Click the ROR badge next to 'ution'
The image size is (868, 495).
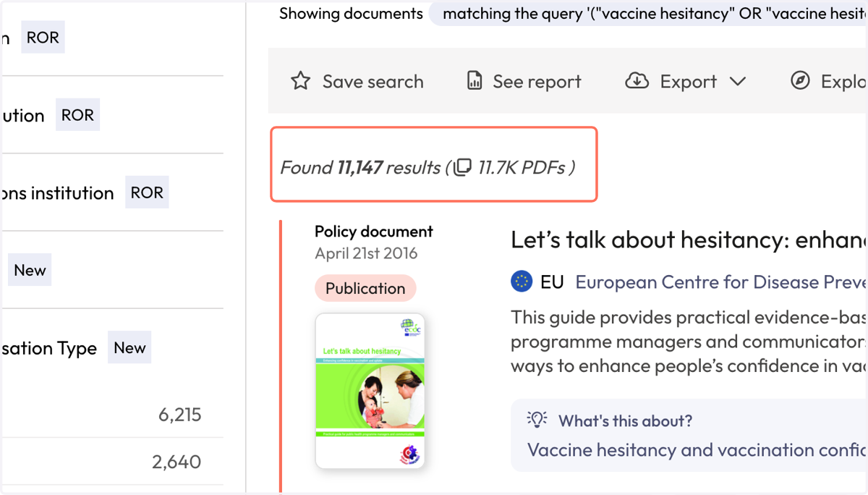[x=77, y=115]
